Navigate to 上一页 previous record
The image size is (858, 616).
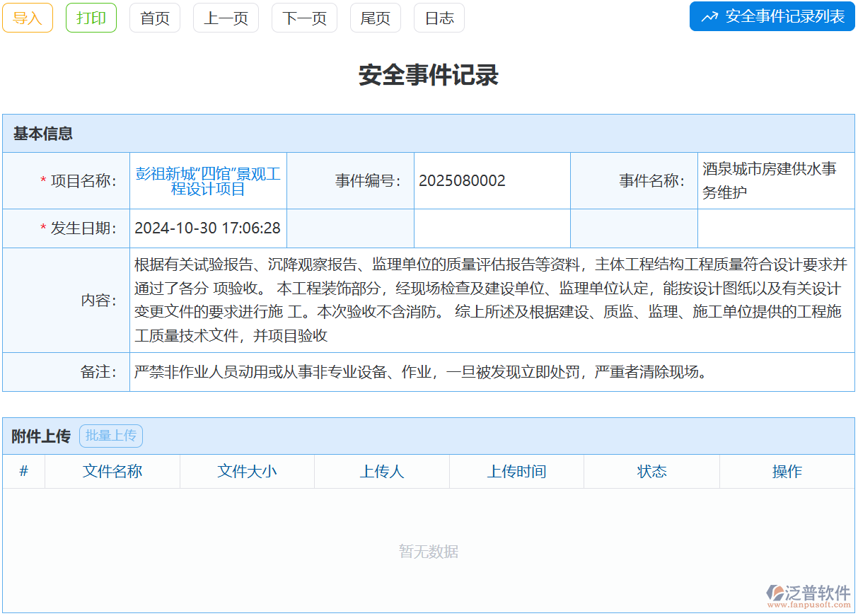[x=226, y=18]
